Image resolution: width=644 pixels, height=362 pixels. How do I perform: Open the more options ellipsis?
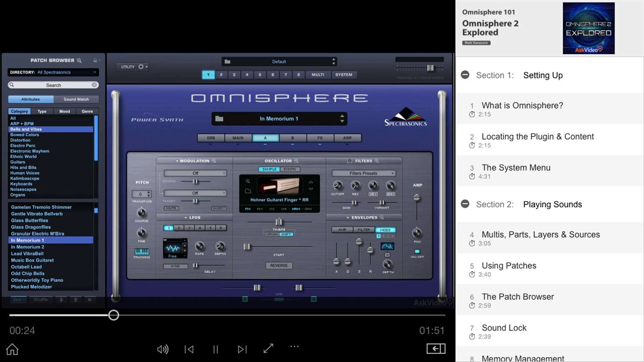[x=294, y=346]
